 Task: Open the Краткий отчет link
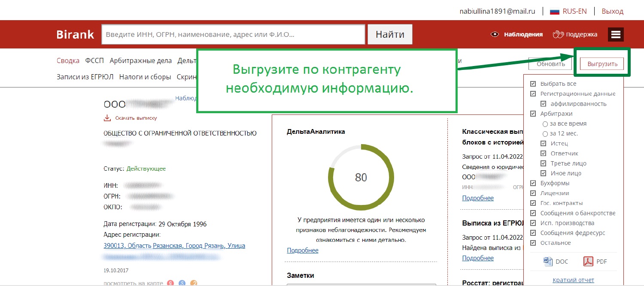(x=574, y=280)
